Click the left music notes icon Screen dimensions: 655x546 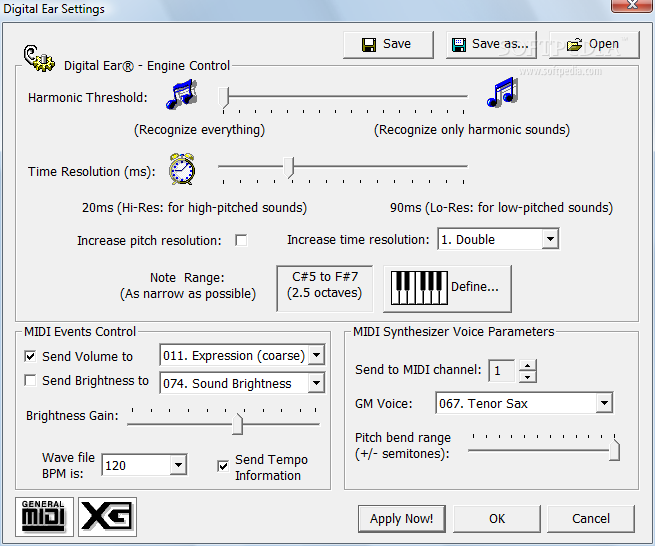point(182,95)
